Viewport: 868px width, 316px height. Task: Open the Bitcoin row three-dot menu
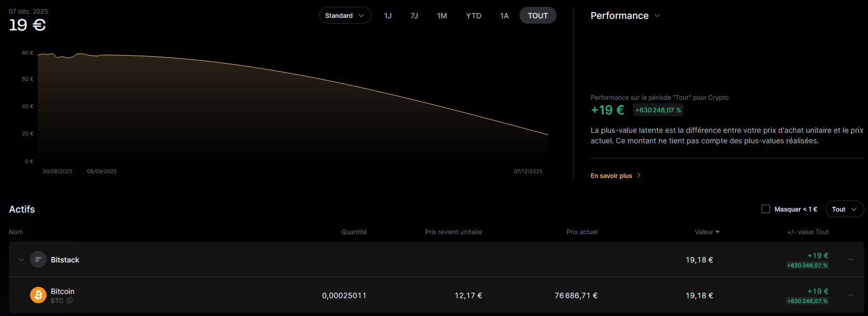[851, 295]
